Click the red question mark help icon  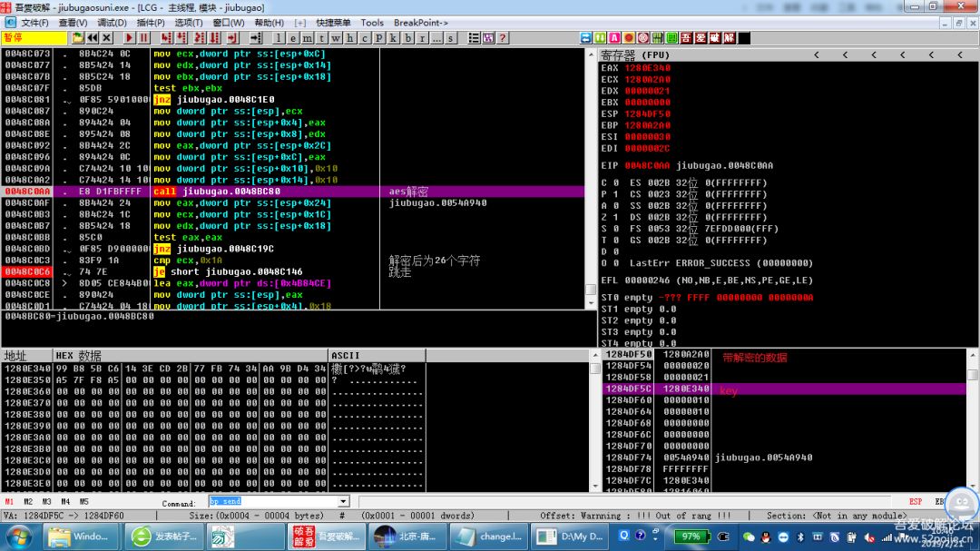click(x=502, y=38)
